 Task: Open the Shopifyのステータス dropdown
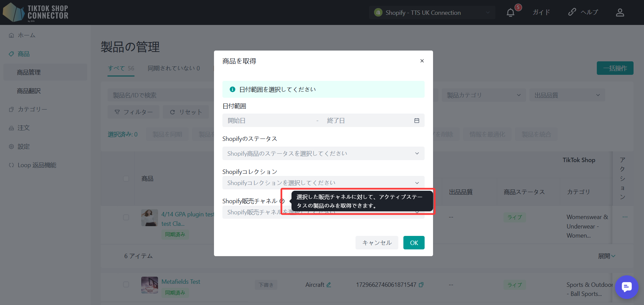[323, 153]
